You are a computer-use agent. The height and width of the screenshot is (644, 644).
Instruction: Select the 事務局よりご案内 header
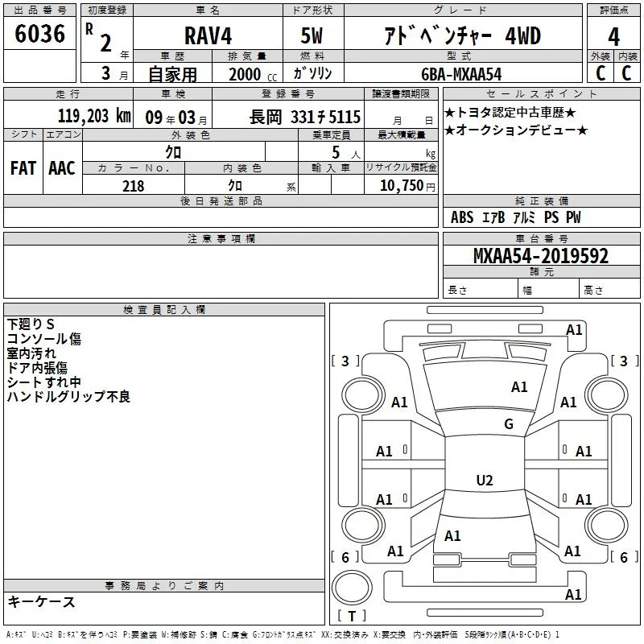pyautogui.click(x=164, y=586)
